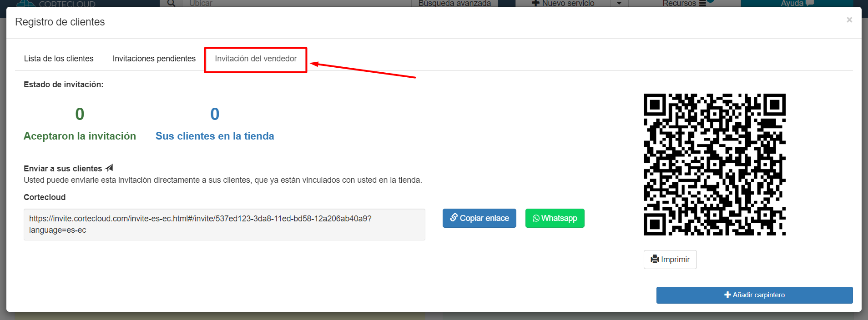Click Aceptaron la invitación counter

(80, 123)
